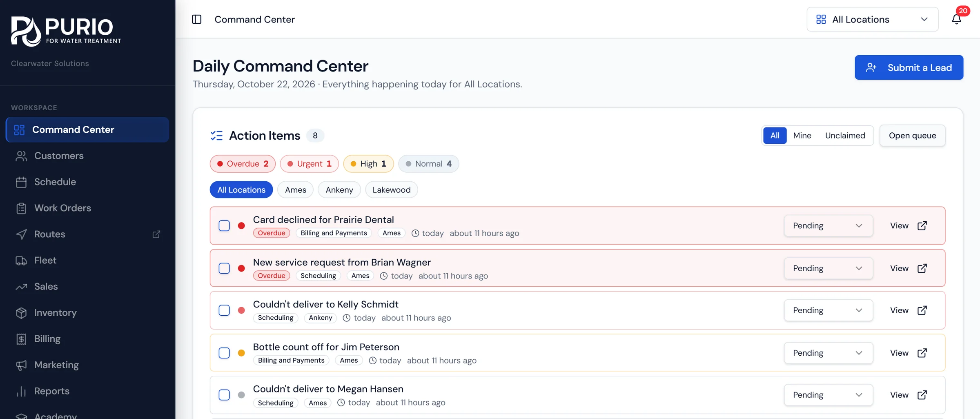Image resolution: width=980 pixels, height=419 pixels.
Task: Click the Submit a Lead button
Action: 909,67
